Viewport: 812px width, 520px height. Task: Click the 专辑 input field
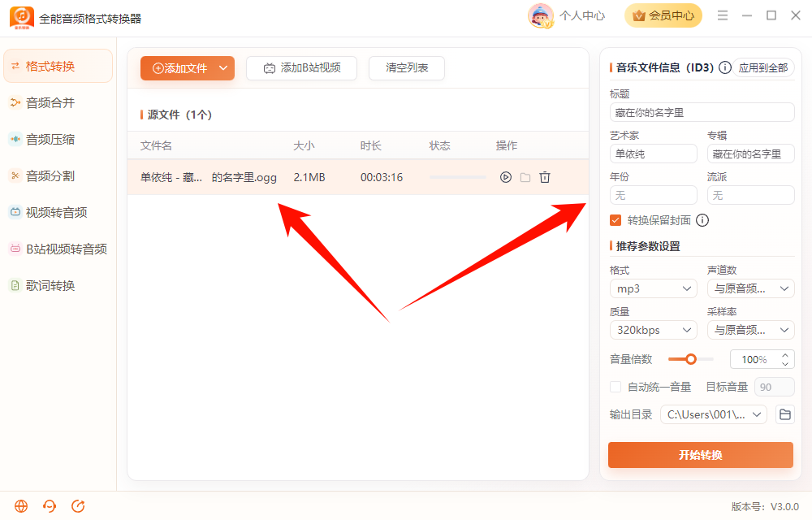point(751,154)
